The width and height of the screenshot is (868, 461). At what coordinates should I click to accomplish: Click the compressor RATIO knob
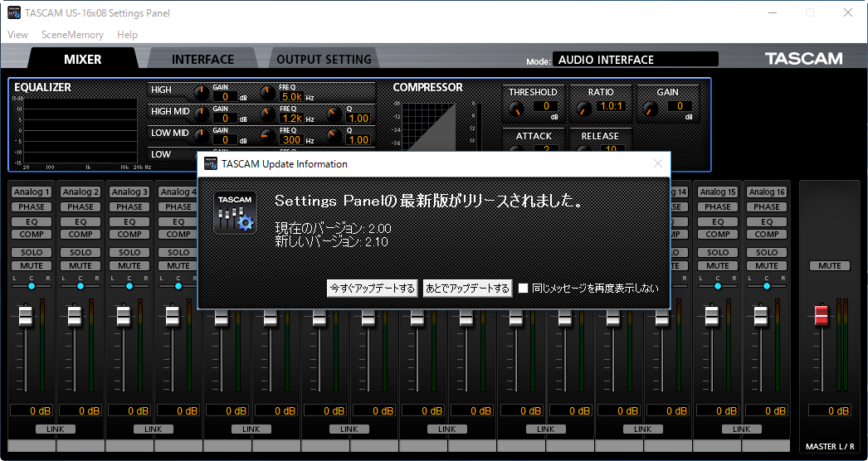point(583,109)
